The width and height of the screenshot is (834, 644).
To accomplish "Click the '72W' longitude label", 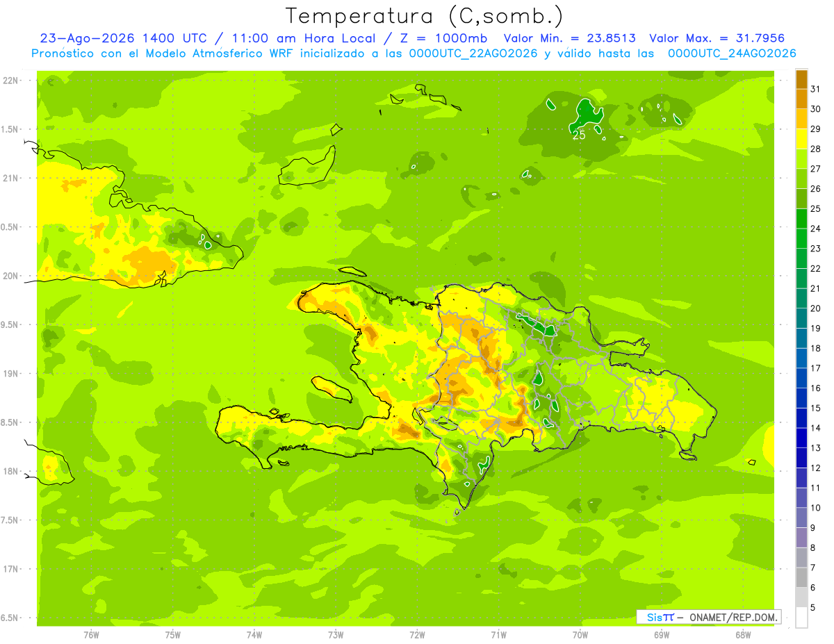I will pyautogui.click(x=417, y=635).
